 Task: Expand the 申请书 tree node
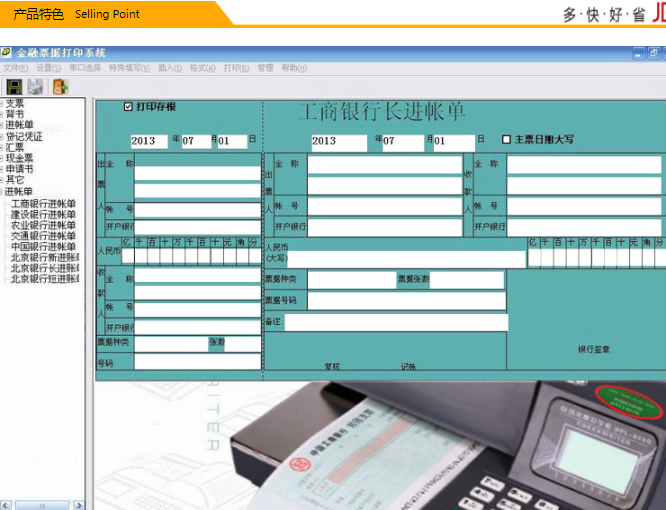coord(1,169)
